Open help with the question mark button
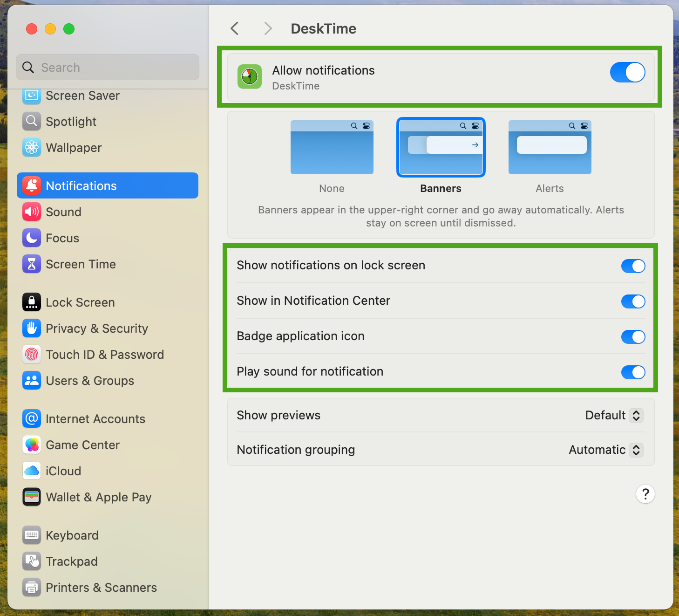The image size is (679, 616). click(x=645, y=494)
